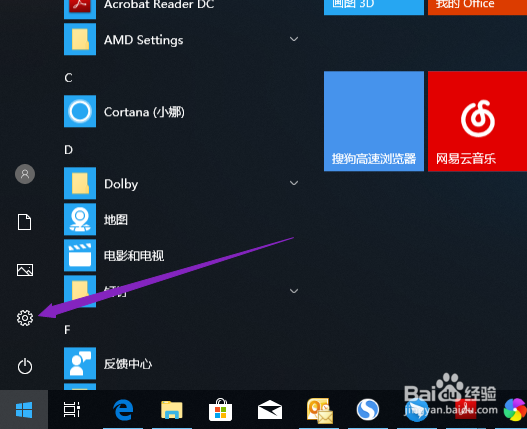
Task: Open the Pictures icon in Start sidebar
Action: 25,270
